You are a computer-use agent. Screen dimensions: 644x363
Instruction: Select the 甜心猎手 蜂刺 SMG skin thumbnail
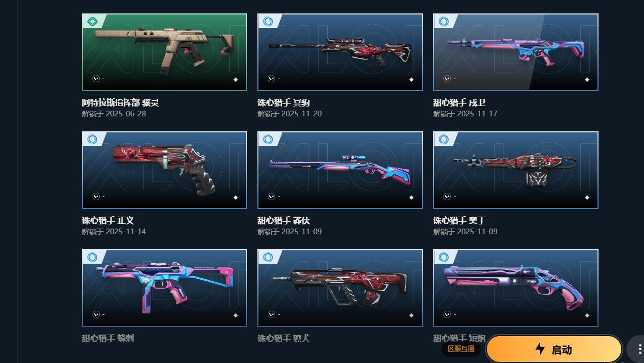(x=164, y=288)
